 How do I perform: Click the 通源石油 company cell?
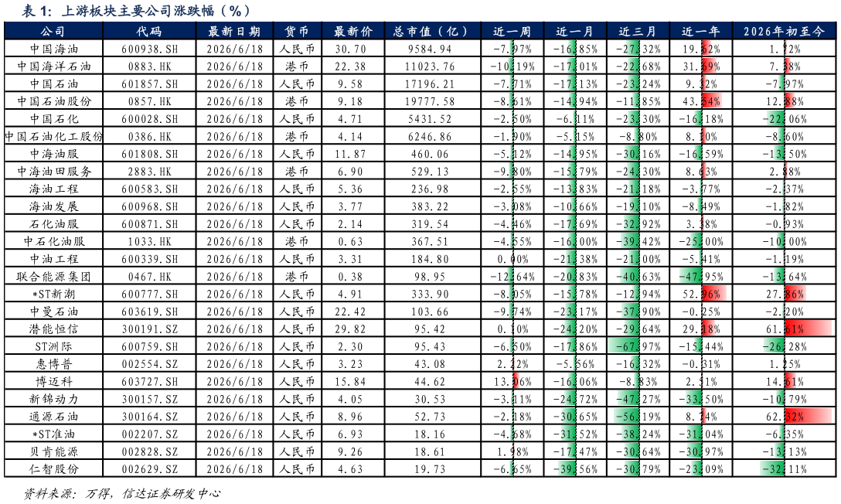point(53,417)
